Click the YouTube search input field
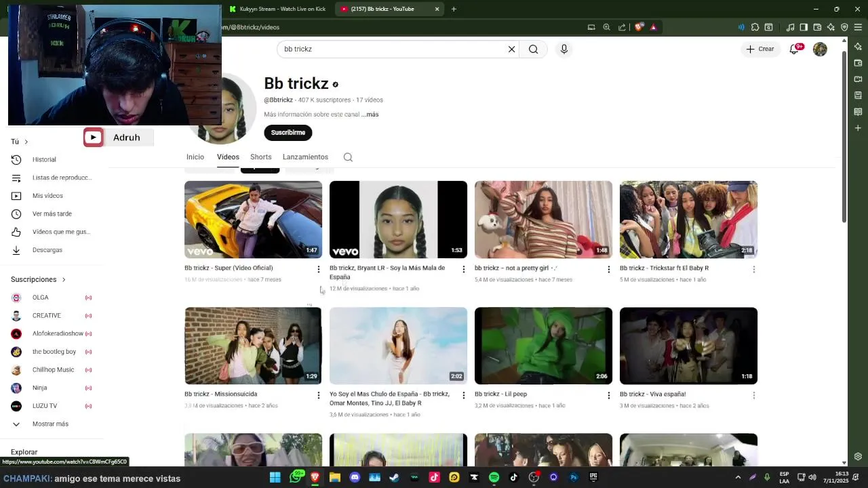 [392, 49]
